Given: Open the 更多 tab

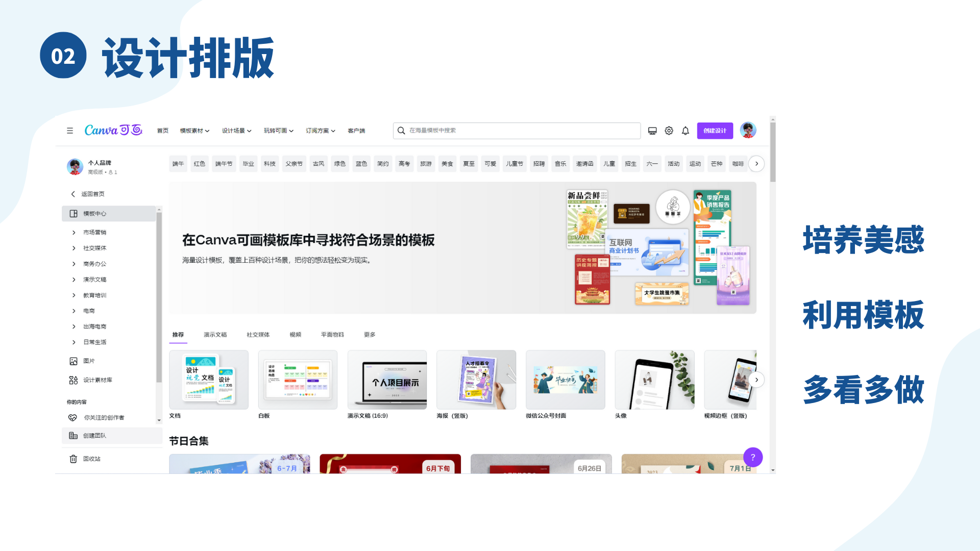Looking at the screenshot, I should tap(370, 335).
